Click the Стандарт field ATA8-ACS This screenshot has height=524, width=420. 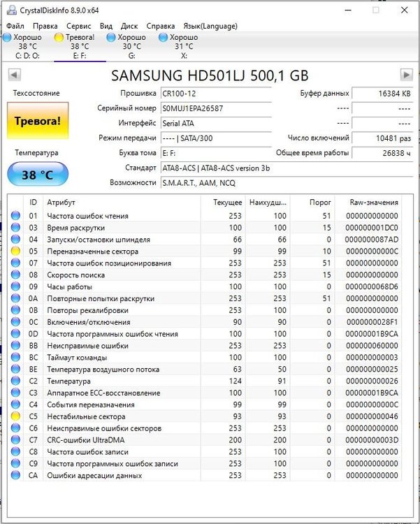[287, 168]
